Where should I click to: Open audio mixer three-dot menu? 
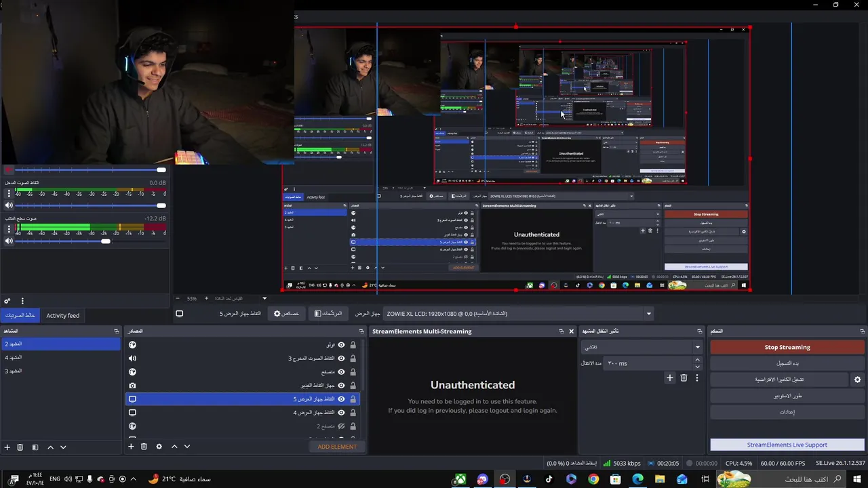[22, 301]
